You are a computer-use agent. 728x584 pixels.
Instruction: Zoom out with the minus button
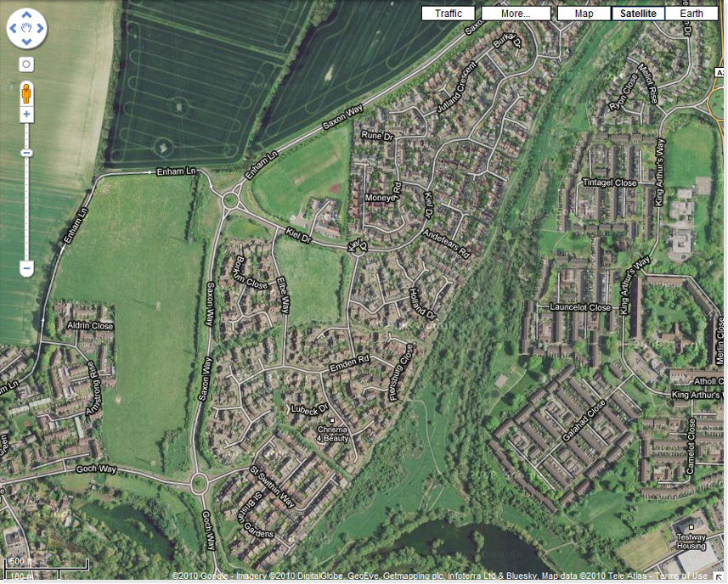pyautogui.click(x=26, y=268)
